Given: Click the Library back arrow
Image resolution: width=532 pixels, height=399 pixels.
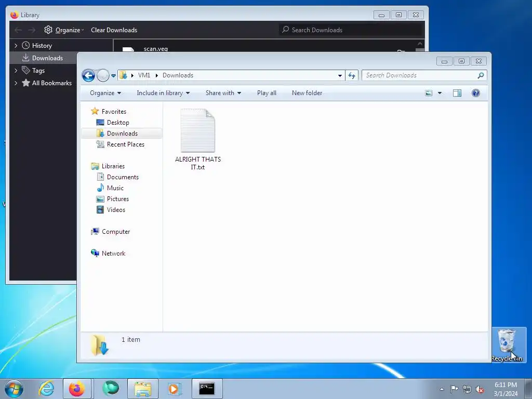Looking at the screenshot, I should (x=18, y=30).
